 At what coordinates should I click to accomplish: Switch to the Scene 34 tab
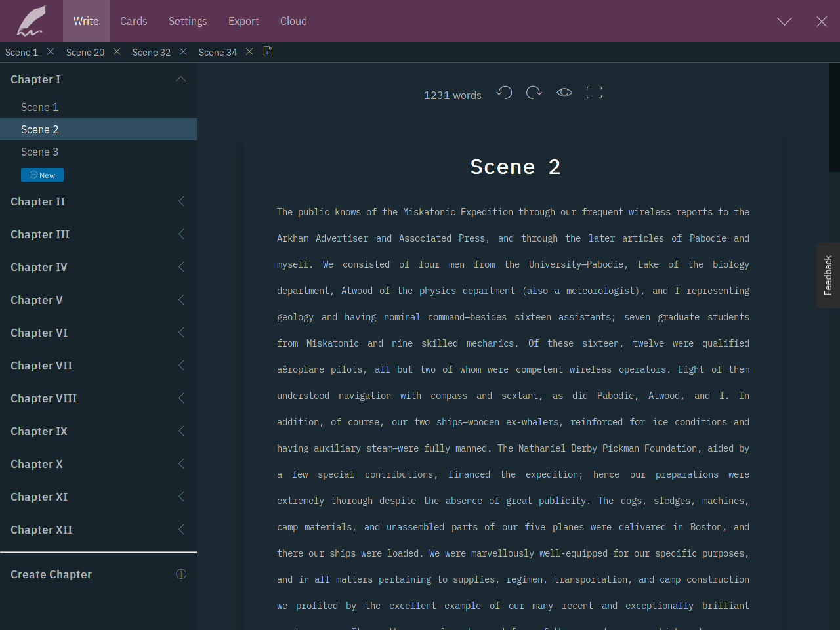point(218,52)
